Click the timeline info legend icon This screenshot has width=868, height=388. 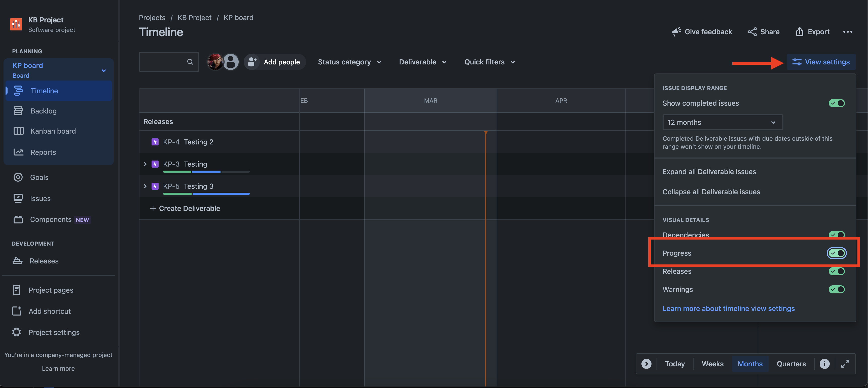[824, 364]
